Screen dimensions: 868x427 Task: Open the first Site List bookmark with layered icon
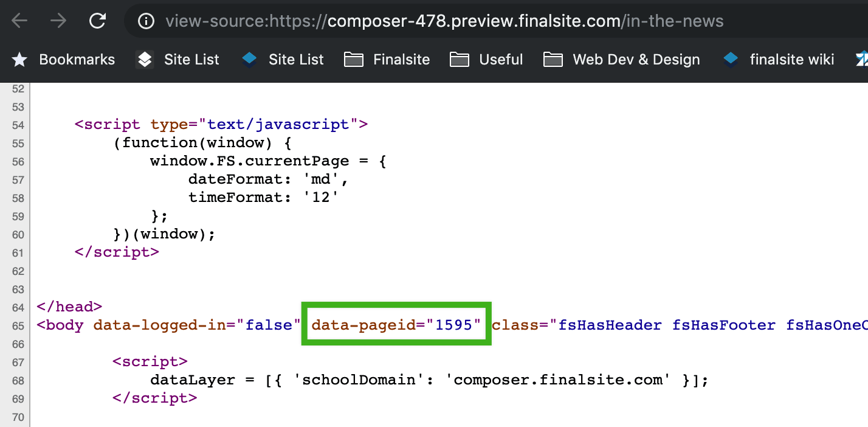[x=177, y=60]
